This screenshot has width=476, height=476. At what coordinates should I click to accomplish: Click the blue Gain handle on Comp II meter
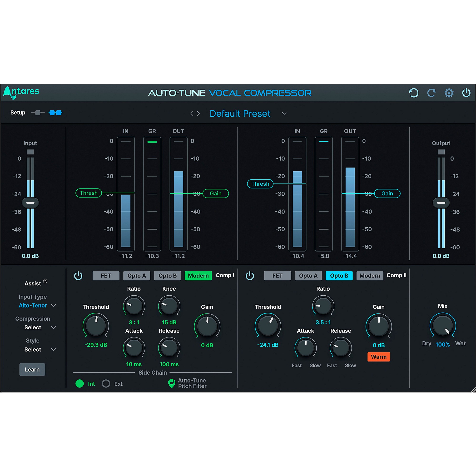pos(387,193)
